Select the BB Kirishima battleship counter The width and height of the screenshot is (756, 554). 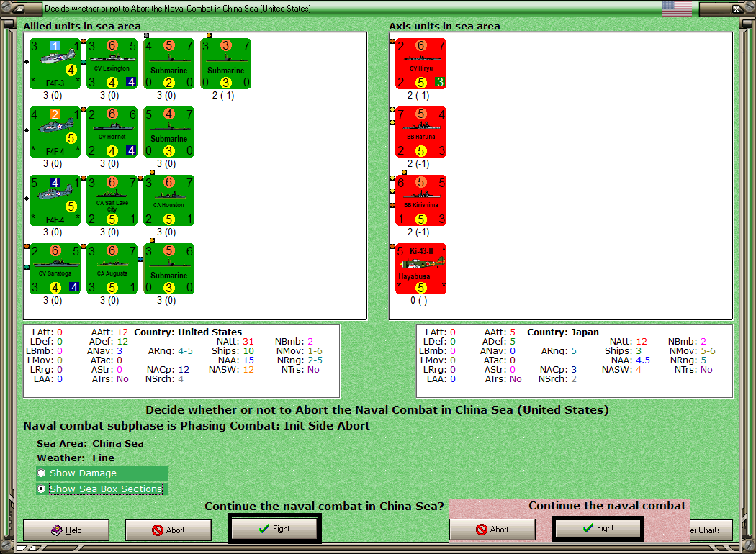click(421, 201)
